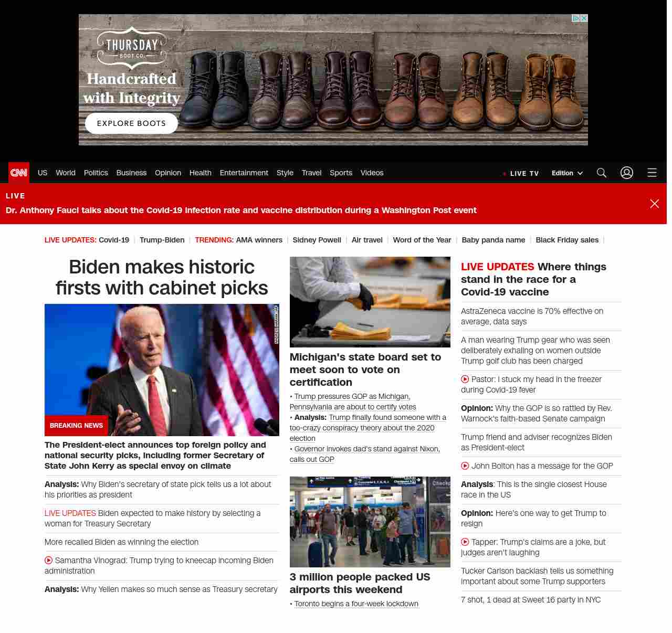Open the user account profile icon
Image resolution: width=672 pixels, height=633 pixels.
click(x=627, y=173)
